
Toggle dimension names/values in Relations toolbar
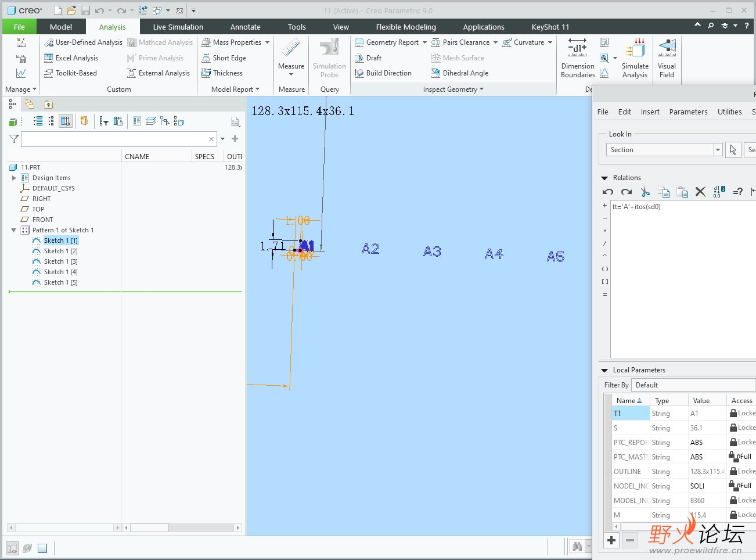[719, 192]
